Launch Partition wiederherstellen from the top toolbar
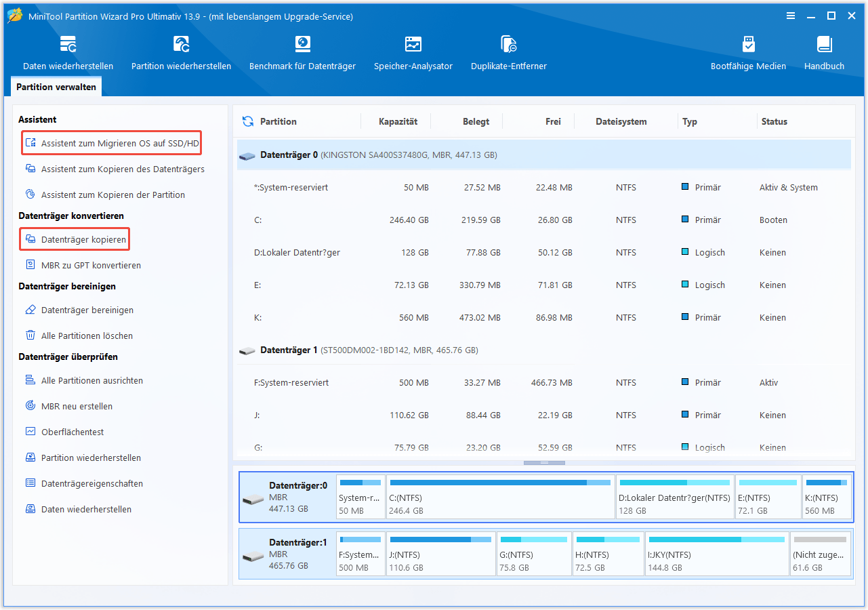The height and width of the screenshot is (610, 868). 182,53
